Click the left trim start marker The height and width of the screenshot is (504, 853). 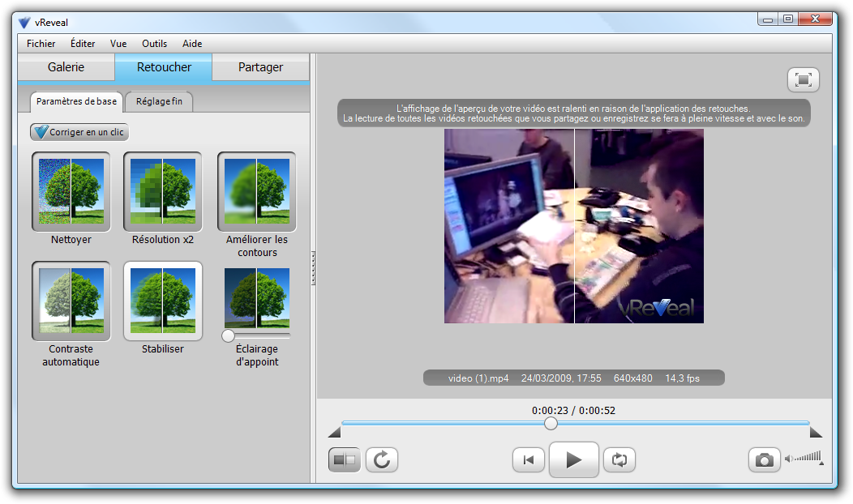335,432
